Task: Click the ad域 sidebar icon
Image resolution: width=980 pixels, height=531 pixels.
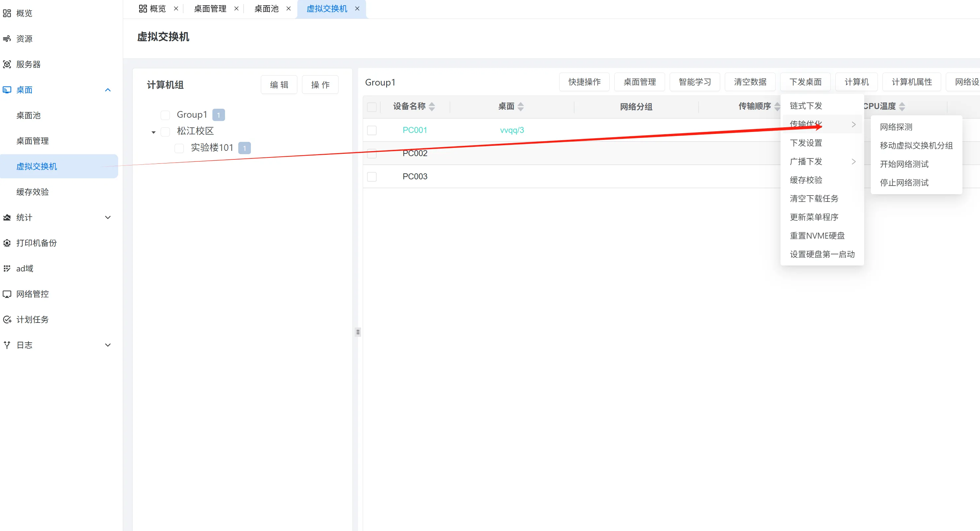Action: click(x=7, y=268)
